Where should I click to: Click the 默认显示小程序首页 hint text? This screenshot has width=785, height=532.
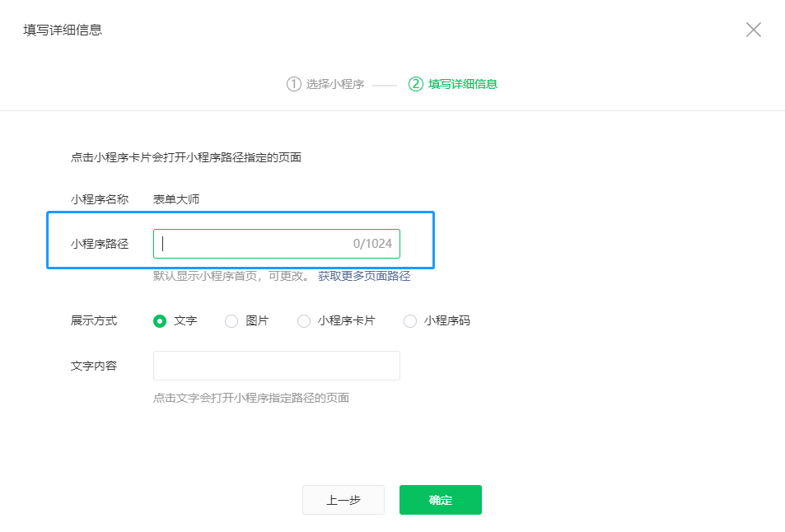point(231,276)
